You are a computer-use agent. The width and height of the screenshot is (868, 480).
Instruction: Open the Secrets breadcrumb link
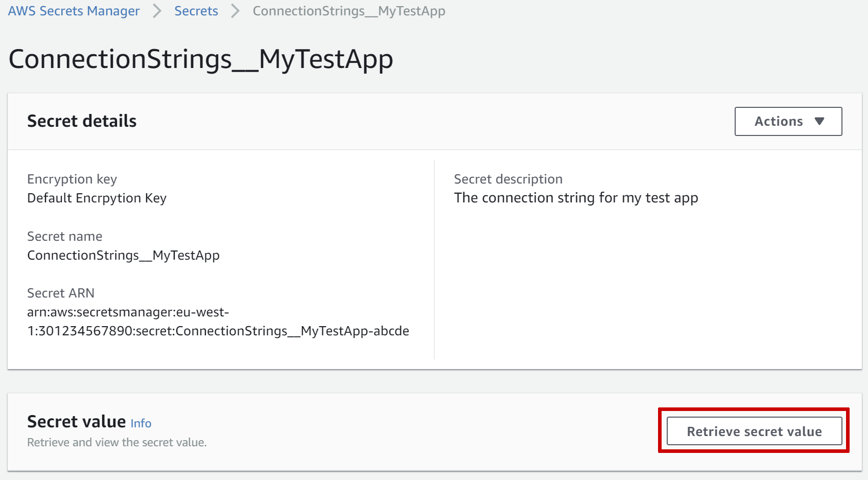pos(196,11)
